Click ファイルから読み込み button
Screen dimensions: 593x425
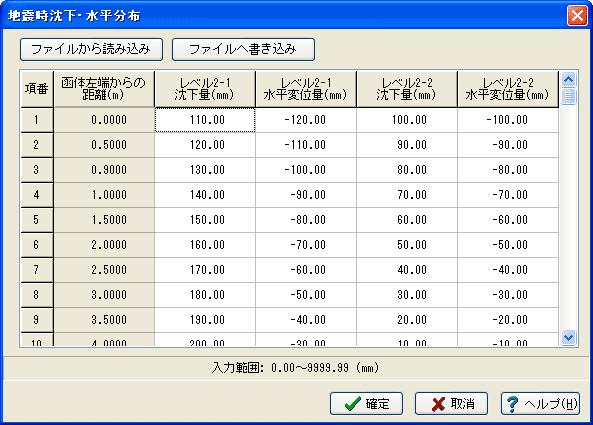click(x=91, y=49)
